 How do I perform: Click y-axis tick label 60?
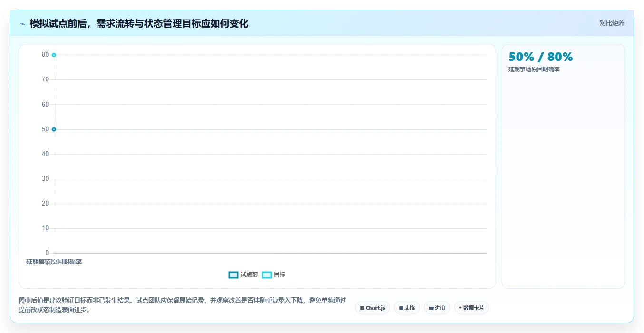[45, 104]
